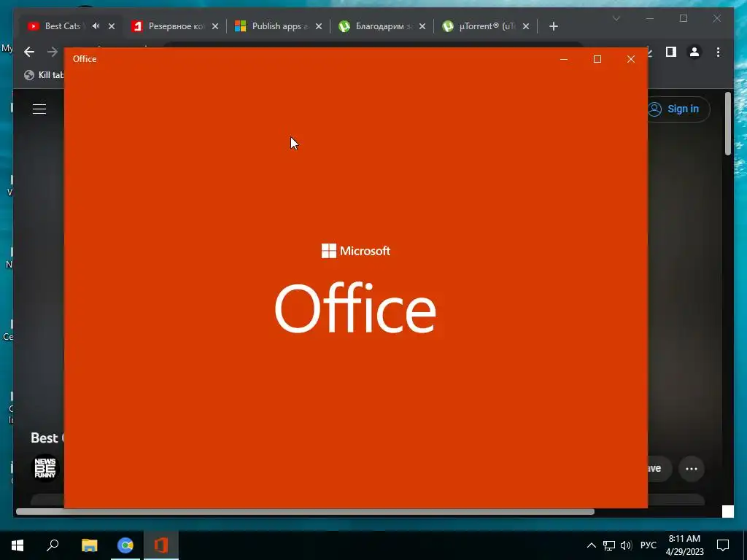Click the Office taskbar icon
Image resolution: width=747 pixels, height=560 pixels.
click(x=161, y=545)
